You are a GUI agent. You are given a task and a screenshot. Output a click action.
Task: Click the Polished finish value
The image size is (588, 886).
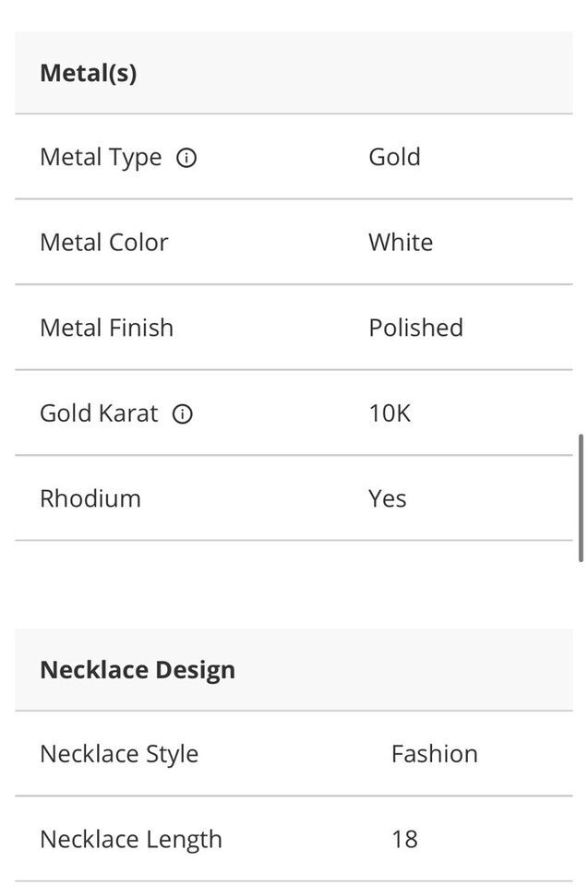coord(415,328)
